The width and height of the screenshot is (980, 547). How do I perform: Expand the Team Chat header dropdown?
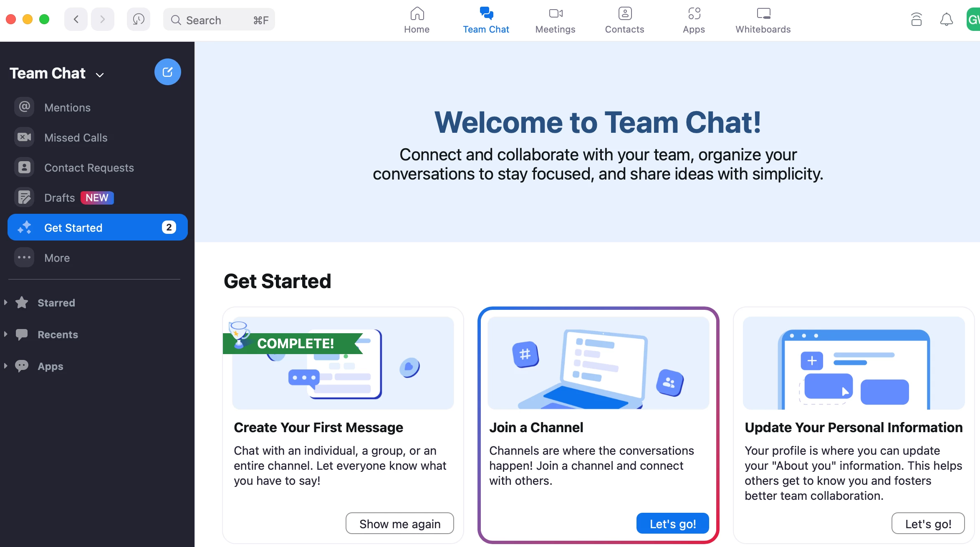point(99,75)
